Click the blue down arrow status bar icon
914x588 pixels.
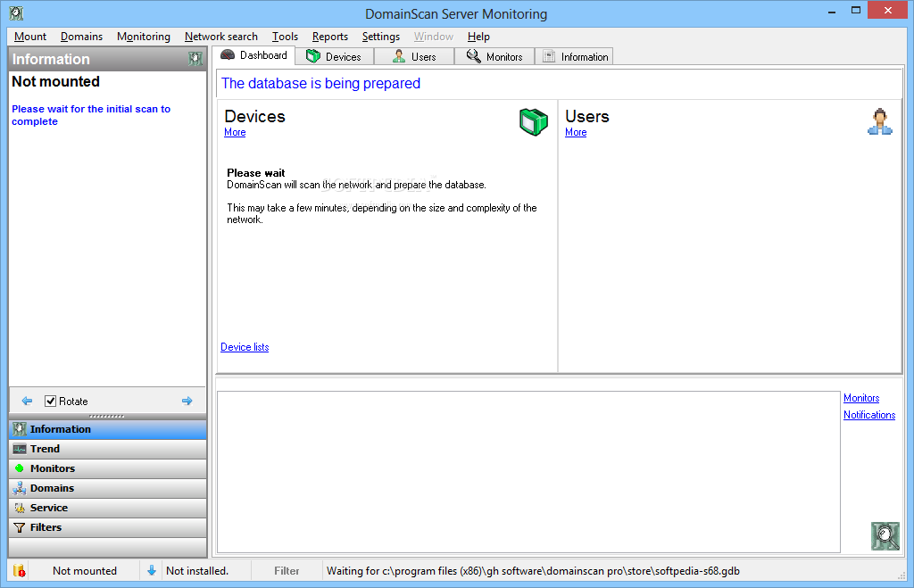[x=152, y=570]
